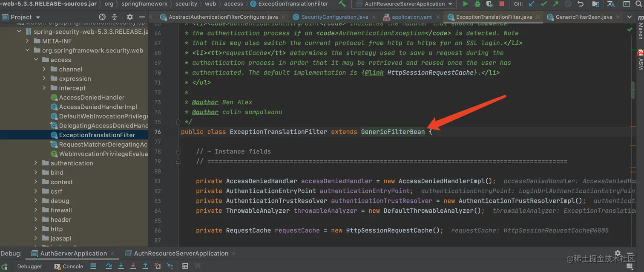This screenshot has width=644, height=272.
Task: Commit changes with Git checkmark icon
Action: 543,4
